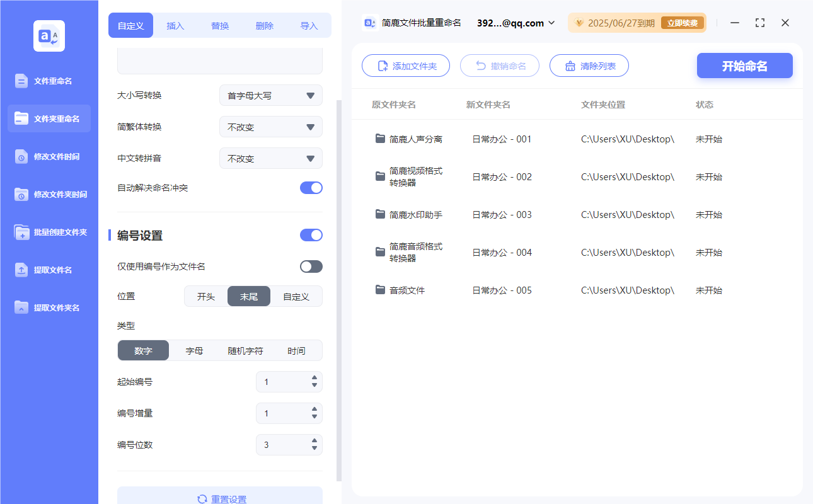Enable 仅使用编号作为文件名
Viewport: 813px width, 504px height.
click(311, 266)
